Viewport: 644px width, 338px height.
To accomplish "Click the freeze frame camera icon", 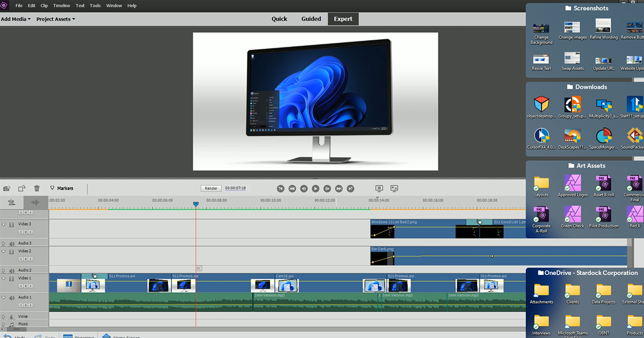I will 7,188.
